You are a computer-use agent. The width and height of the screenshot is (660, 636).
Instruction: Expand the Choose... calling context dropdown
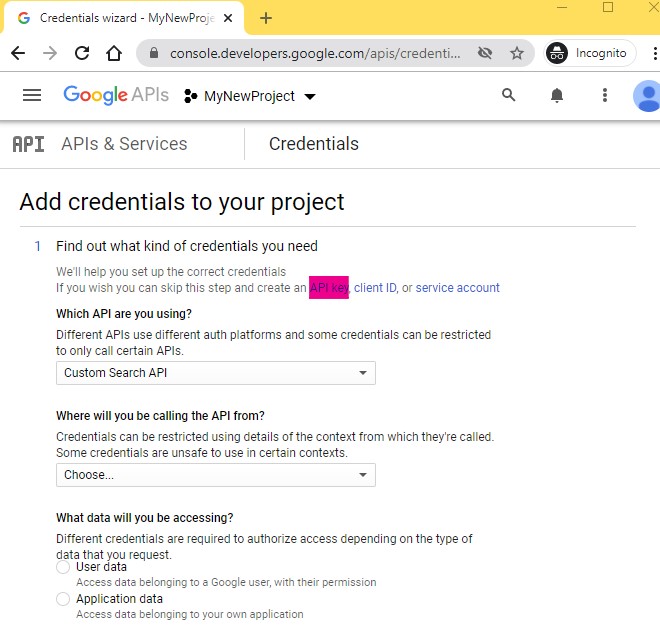point(215,475)
